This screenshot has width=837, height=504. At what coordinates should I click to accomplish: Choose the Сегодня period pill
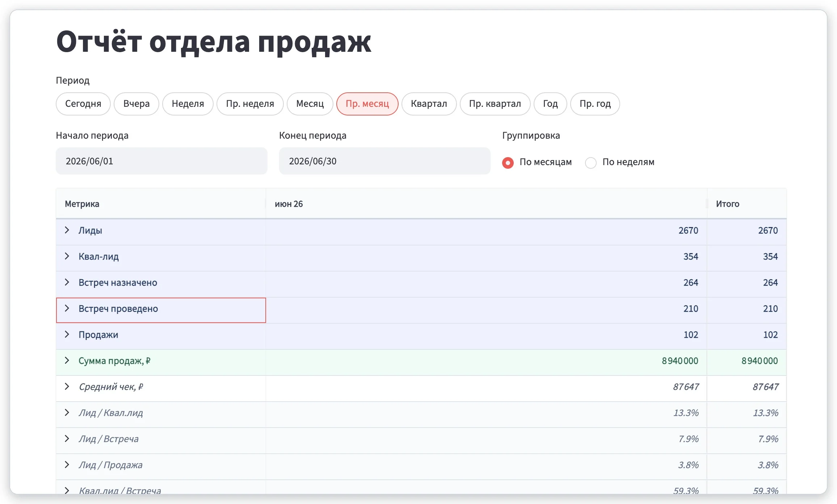(83, 104)
